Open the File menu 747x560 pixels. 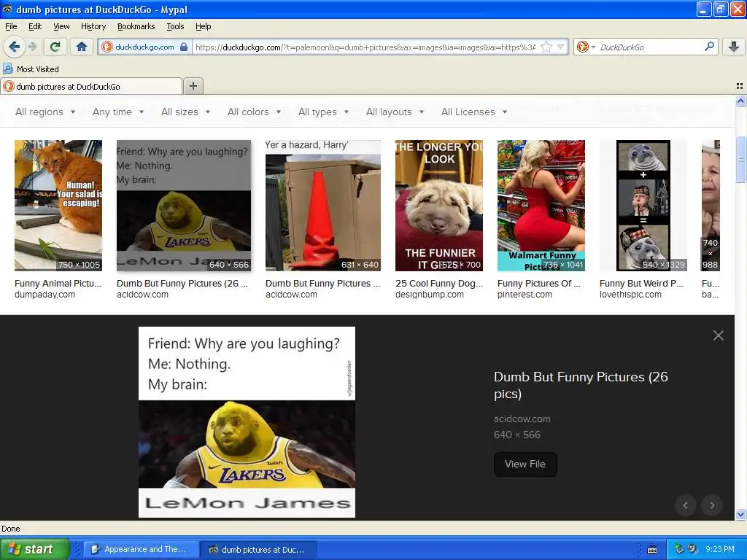11,26
